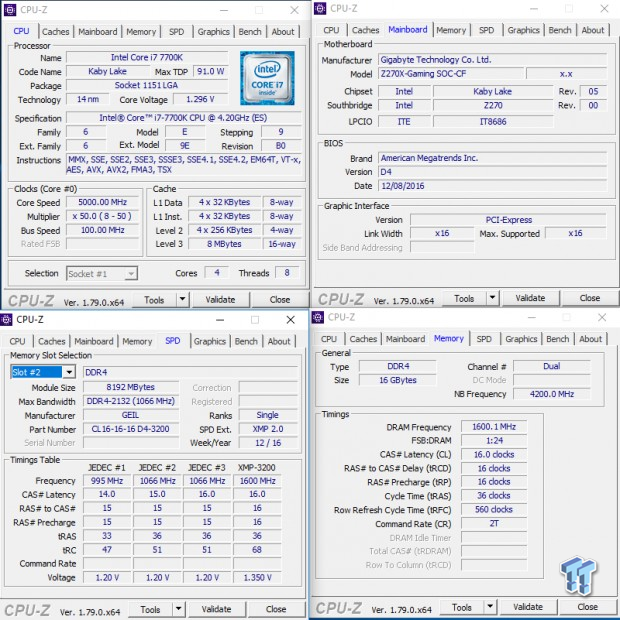Click Validate button in SPD window
The height and width of the screenshot is (620, 620).
tap(216, 609)
